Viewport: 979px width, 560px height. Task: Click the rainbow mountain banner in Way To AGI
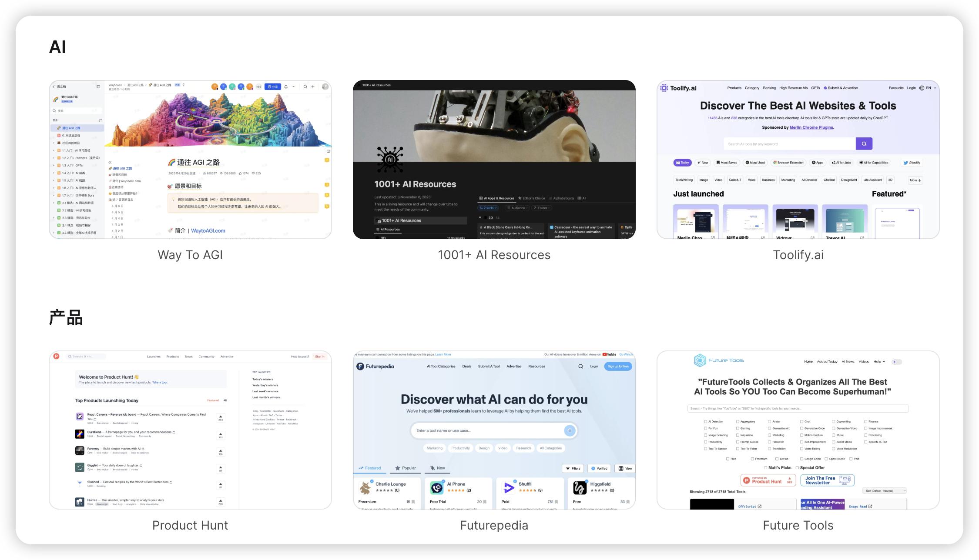(x=218, y=120)
